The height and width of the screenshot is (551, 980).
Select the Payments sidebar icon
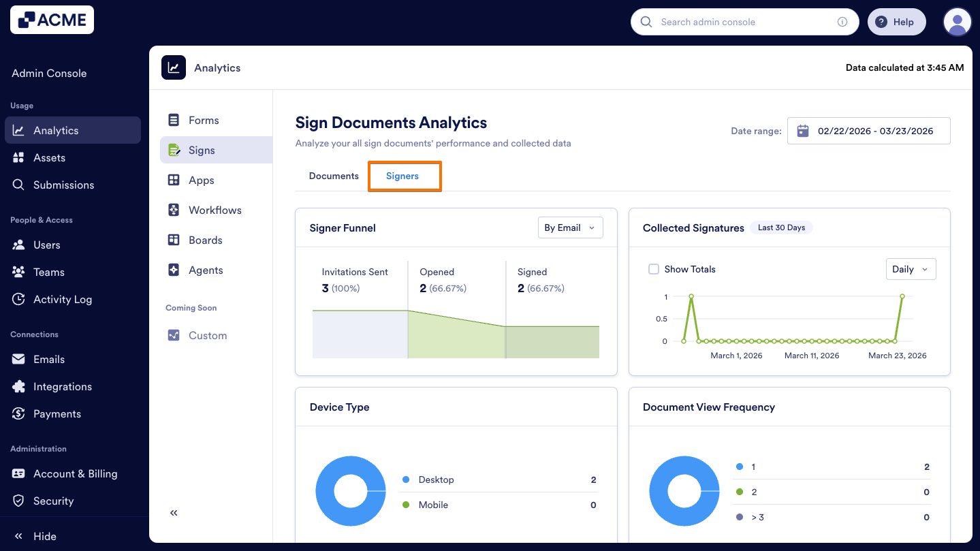pyautogui.click(x=18, y=413)
